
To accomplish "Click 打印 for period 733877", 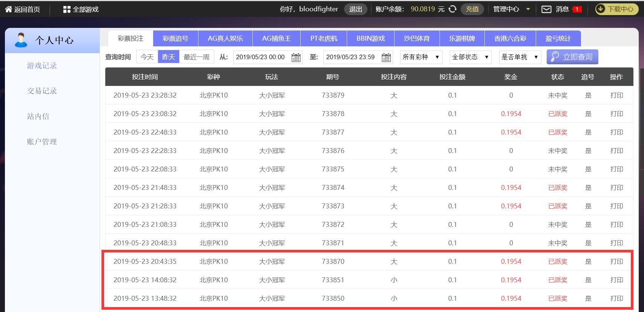I will [x=616, y=132].
